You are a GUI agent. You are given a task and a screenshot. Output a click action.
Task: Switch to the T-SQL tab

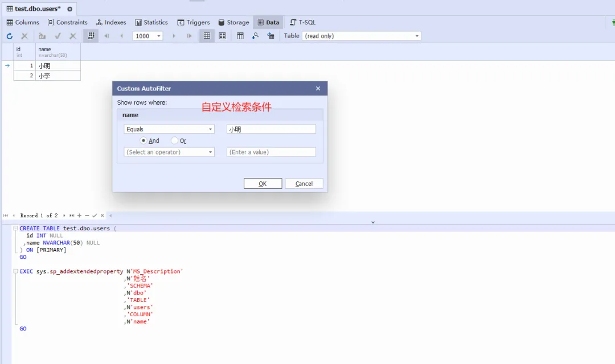click(x=302, y=22)
